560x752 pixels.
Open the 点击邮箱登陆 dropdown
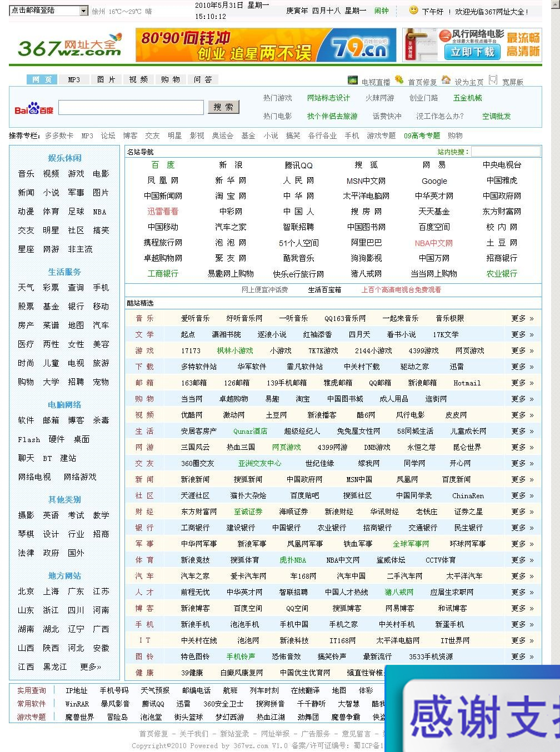[49, 11]
